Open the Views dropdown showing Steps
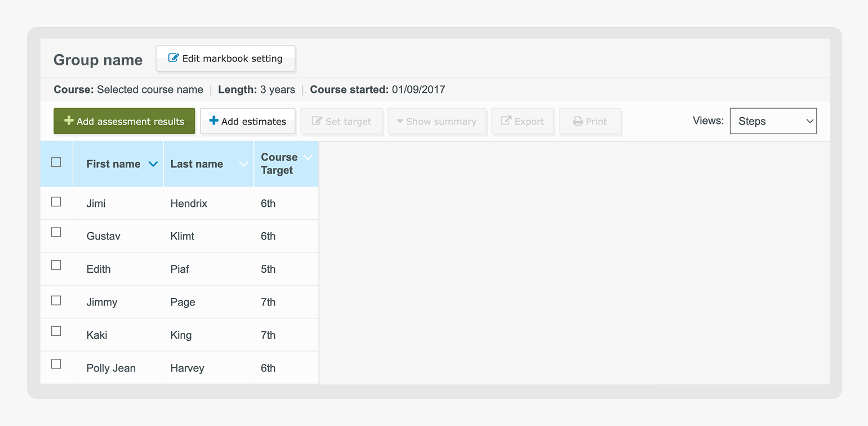Screen dimensions: 868x426 pyautogui.click(x=773, y=121)
